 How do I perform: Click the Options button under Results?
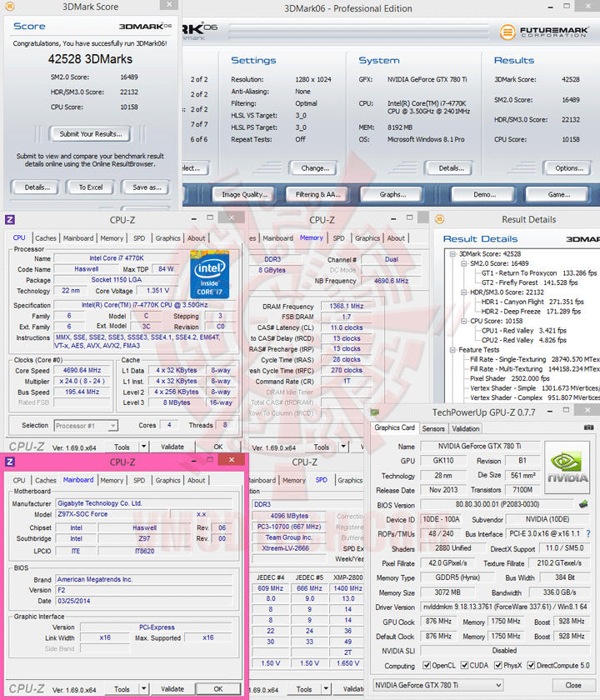tap(568, 168)
